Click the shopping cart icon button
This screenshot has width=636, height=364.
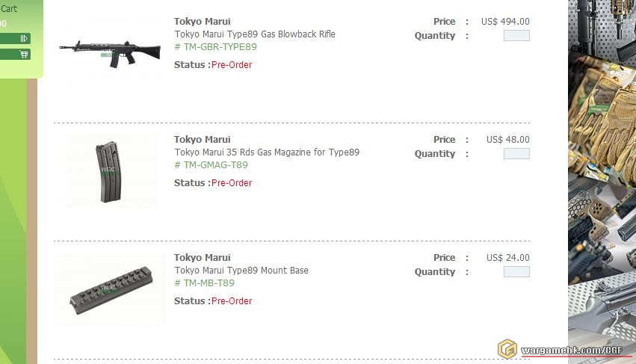[x=25, y=54]
